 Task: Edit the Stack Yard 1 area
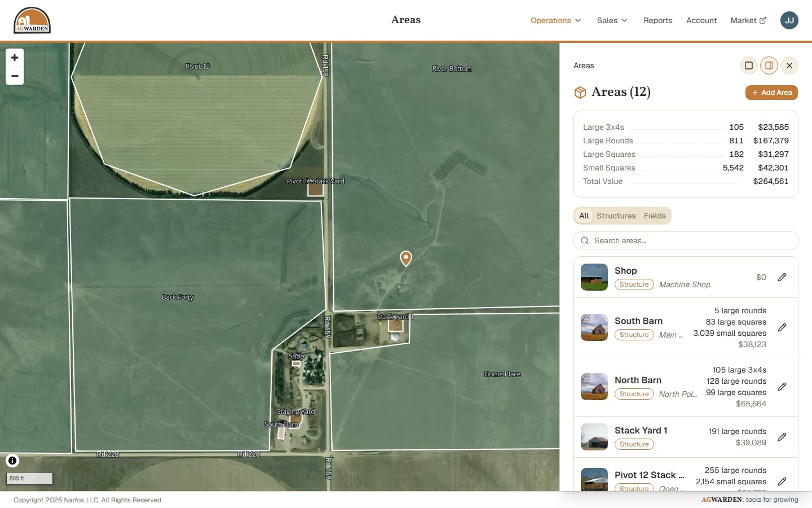tap(782, 437)
